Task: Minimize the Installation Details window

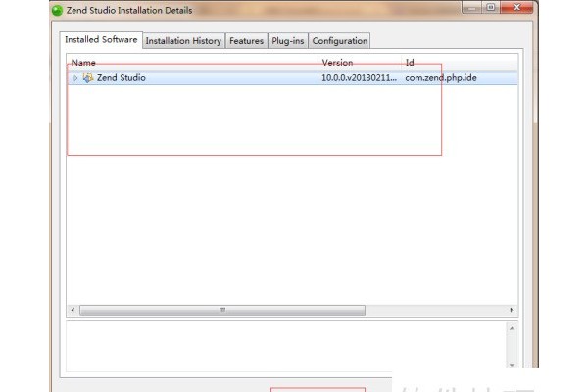Action: pos(471,8)
